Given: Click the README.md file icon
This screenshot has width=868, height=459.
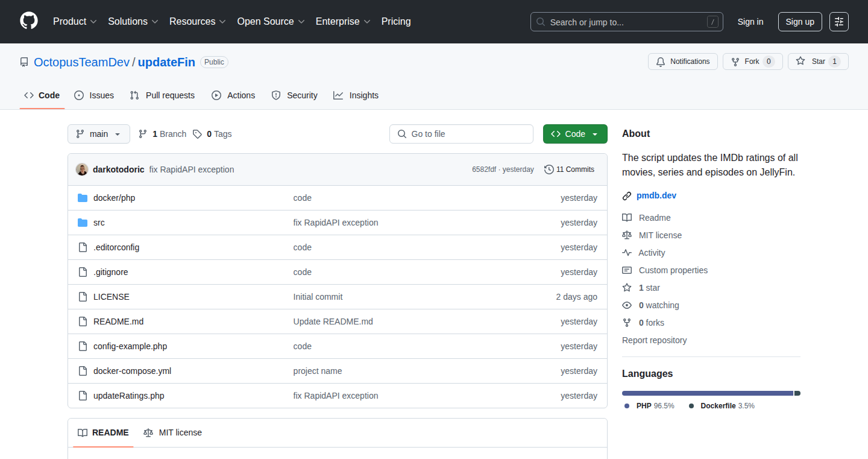Looking at the screenshot, I should point(83,321).
